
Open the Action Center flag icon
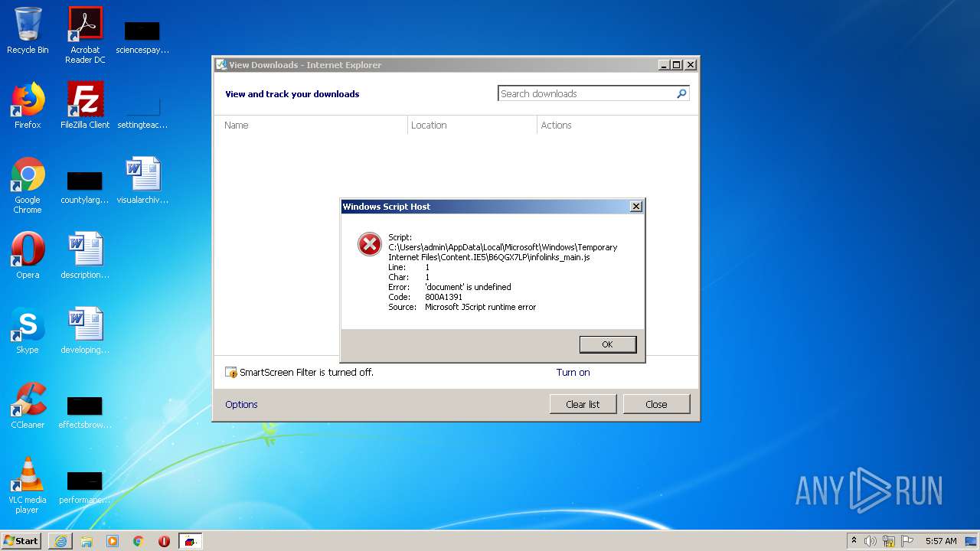907,541
